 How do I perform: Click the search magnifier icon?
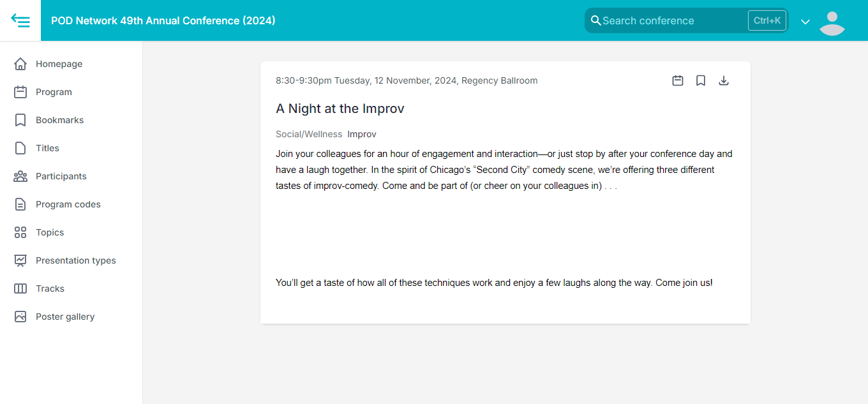pyautogui.click(x=595, y=20)
